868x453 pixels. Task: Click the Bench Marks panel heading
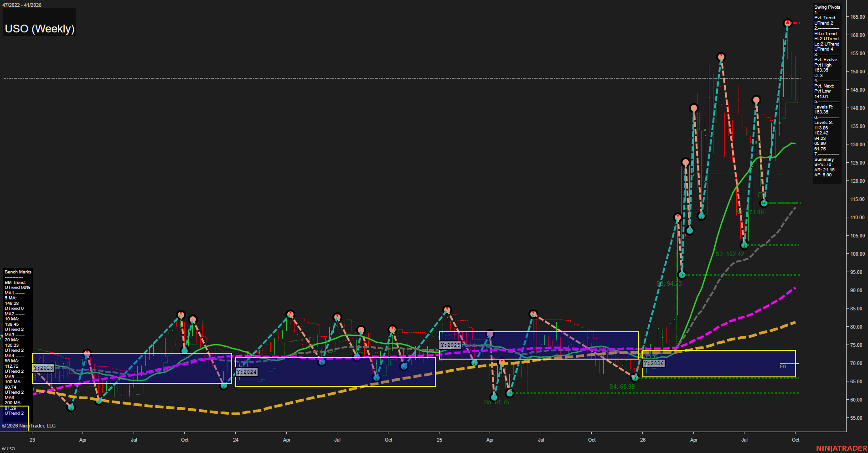click(x=18, y=272)
